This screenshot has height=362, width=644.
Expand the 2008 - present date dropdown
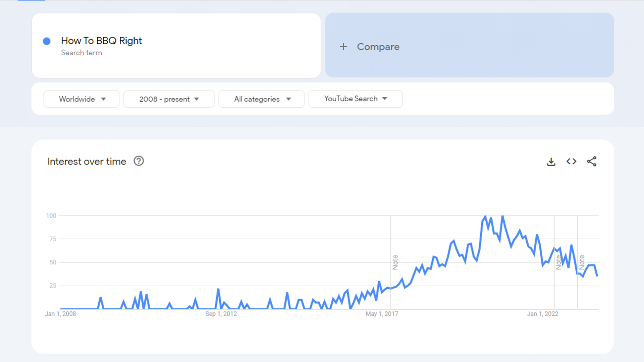tap(169, 99)
